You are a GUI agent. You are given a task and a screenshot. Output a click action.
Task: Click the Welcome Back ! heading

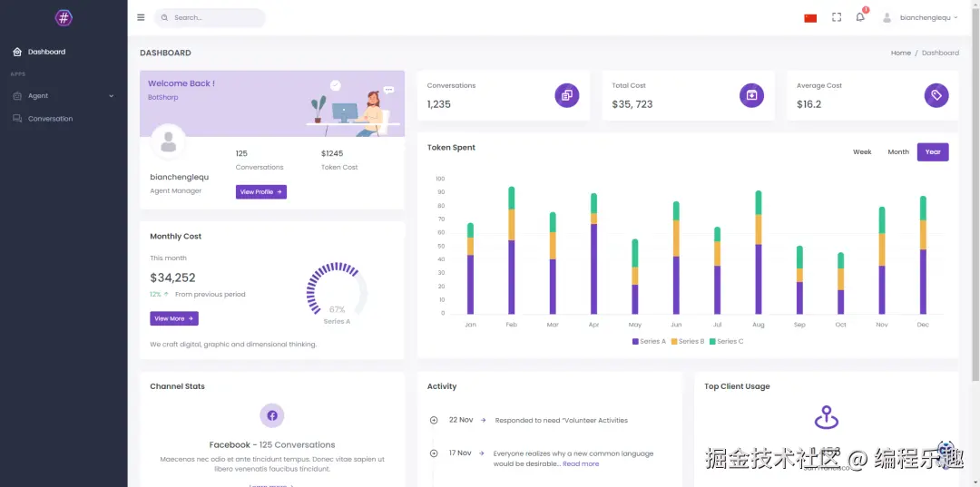pos(181,83)
